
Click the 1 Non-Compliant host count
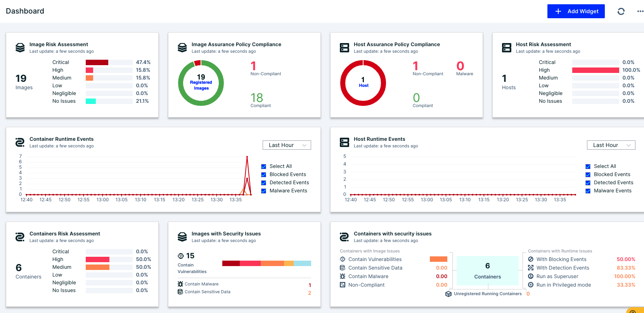click(415, 66)
